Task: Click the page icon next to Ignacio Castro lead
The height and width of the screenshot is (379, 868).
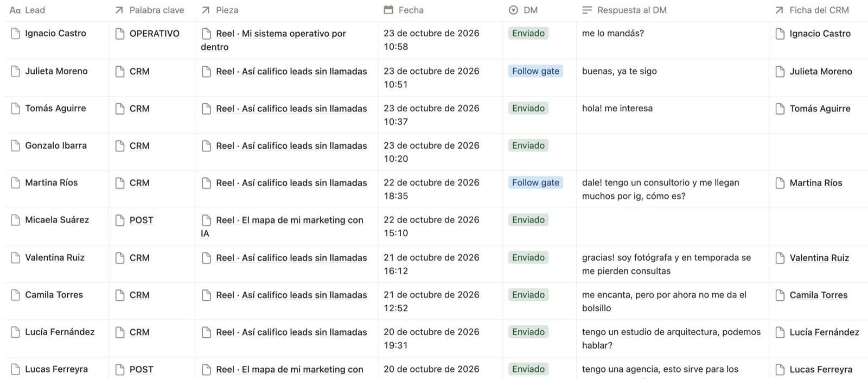Action: (15, 34)
